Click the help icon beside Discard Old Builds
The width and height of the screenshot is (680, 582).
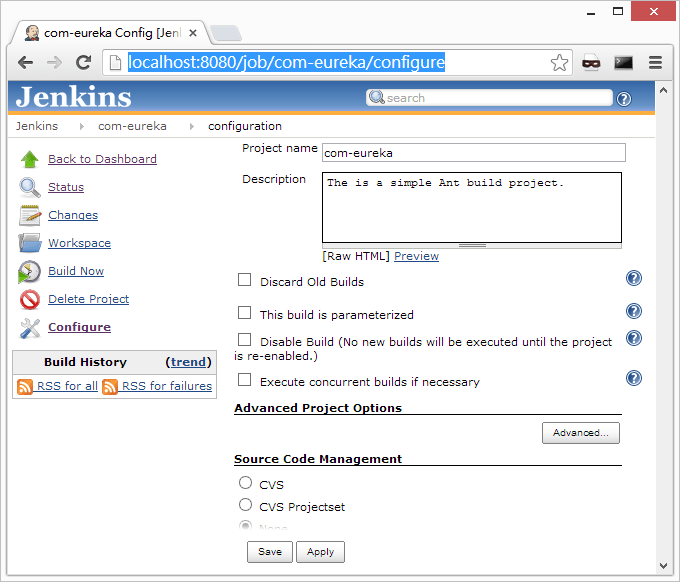[633, 279]
